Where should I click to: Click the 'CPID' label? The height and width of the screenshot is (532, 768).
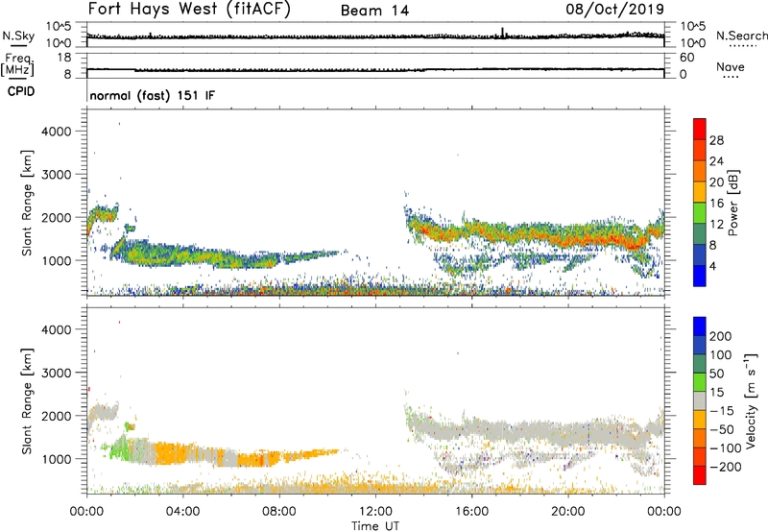point(21,91)
